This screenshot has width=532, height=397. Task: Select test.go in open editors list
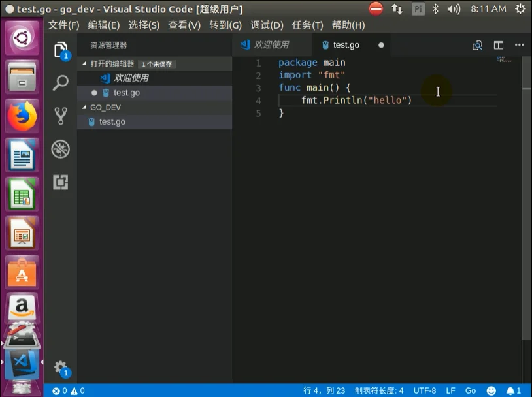pyautogui.click(x=155, y=93)
